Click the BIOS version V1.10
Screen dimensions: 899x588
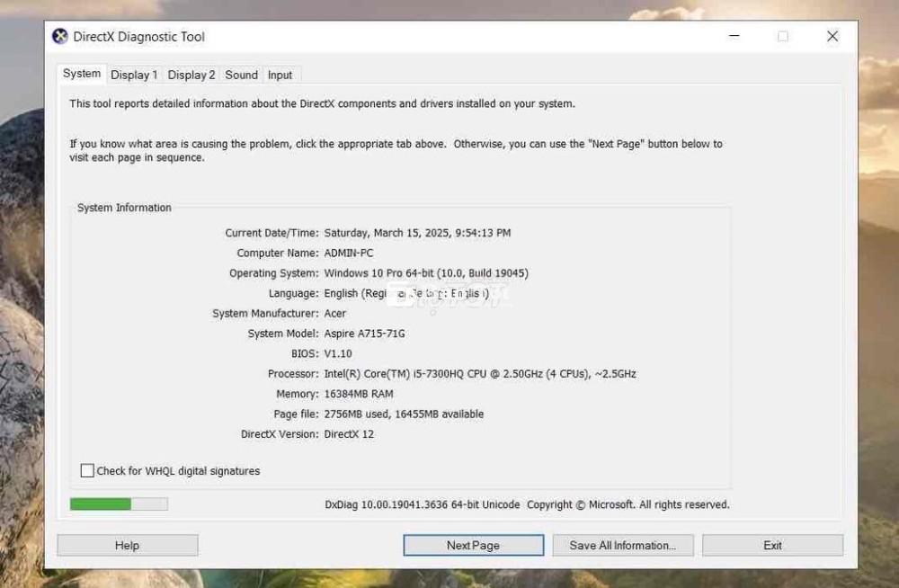338,353
